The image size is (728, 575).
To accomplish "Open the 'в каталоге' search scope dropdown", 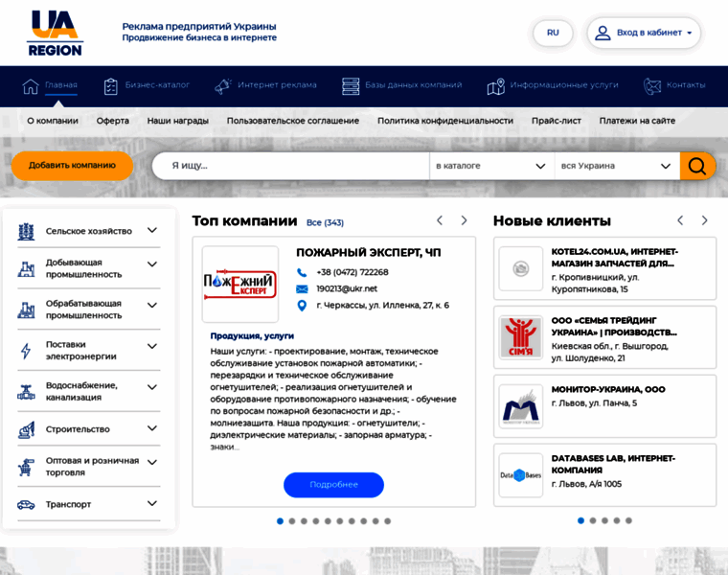I will tap(491, 166).
